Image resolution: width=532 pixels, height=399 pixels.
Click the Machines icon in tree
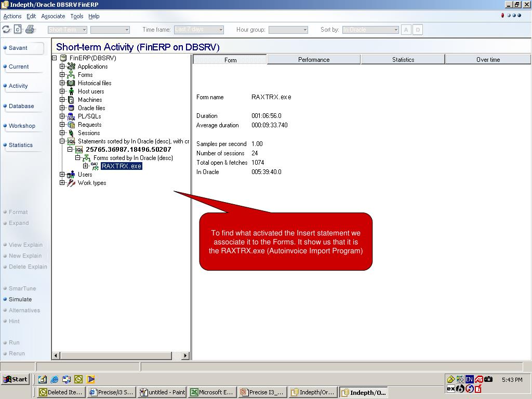pos(71,100)
